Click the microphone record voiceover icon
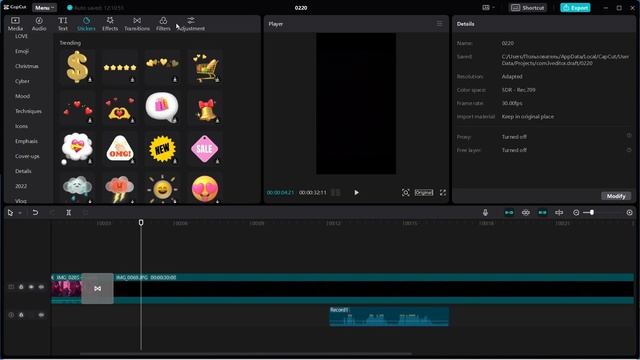This screenshot has width=640, height=360. click(485, 212)
